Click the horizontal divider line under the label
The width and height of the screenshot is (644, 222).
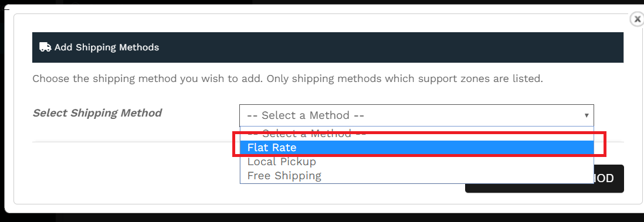pyautogui.click(x=135, y=142)
